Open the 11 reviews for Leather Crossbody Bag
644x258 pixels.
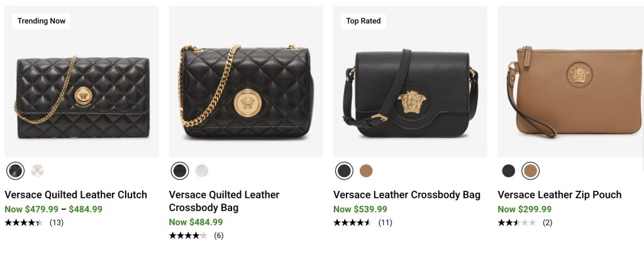(385, 222)
